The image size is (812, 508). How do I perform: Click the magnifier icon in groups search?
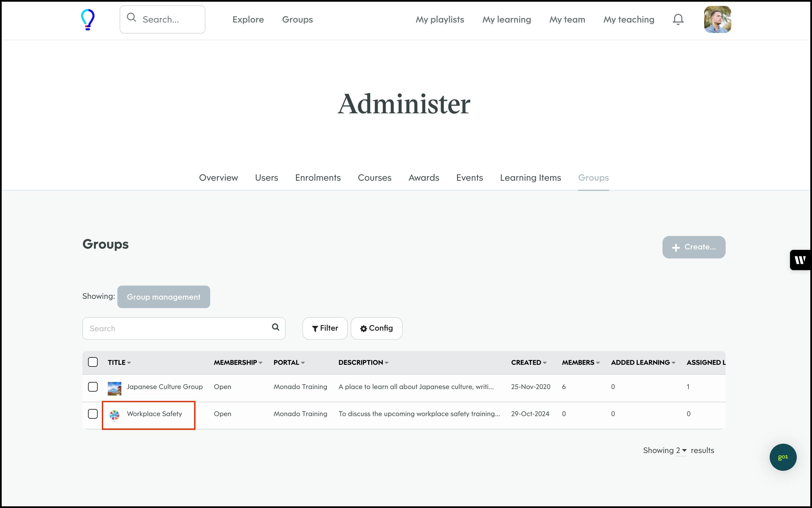coord(275,327)
